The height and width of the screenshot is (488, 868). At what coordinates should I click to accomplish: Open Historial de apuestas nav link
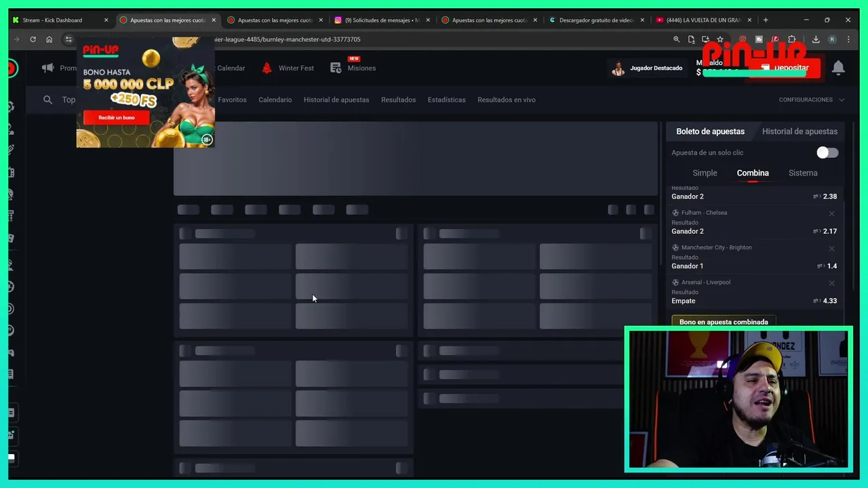pos(336,100)
